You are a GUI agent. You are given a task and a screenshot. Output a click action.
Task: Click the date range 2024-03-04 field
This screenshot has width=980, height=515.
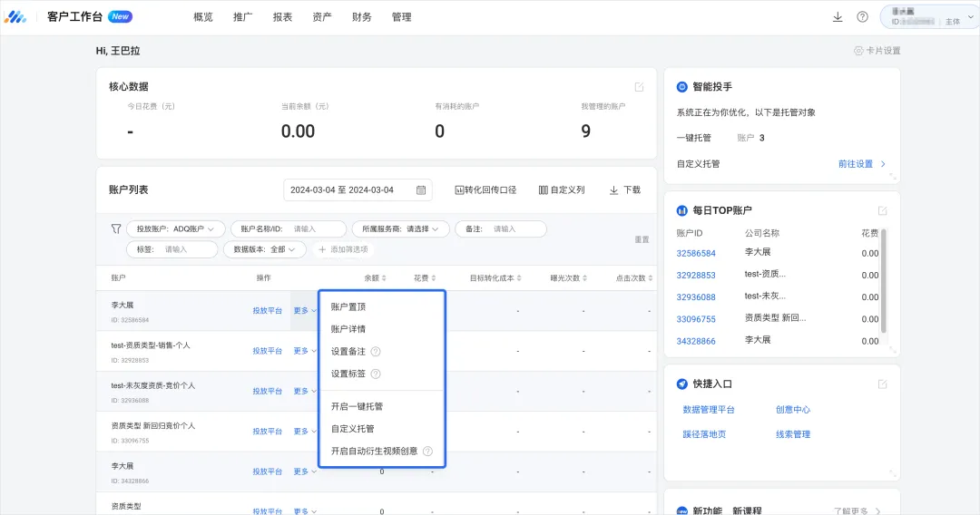(358, 189)
